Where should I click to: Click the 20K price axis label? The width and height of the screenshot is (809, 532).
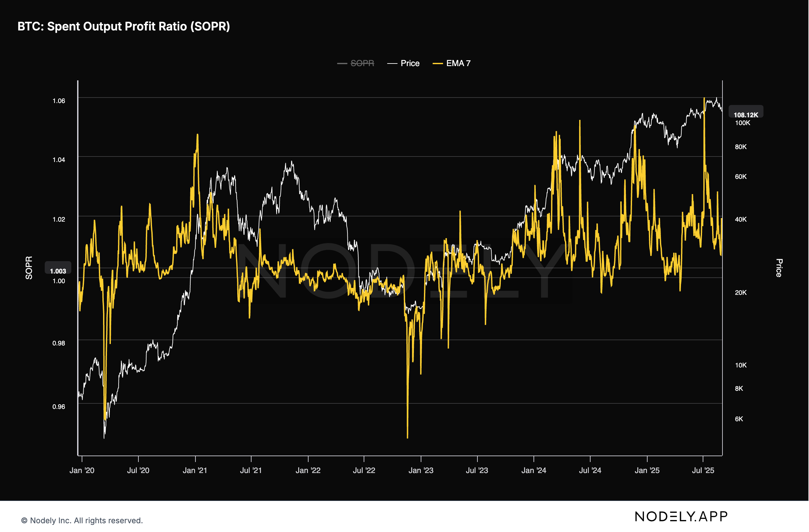click(x=741, y=293)
